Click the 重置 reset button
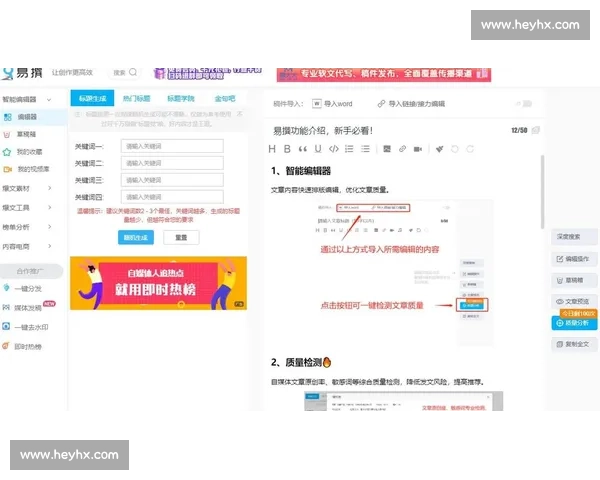Viewport: 600px width, 480px height. 181,237
